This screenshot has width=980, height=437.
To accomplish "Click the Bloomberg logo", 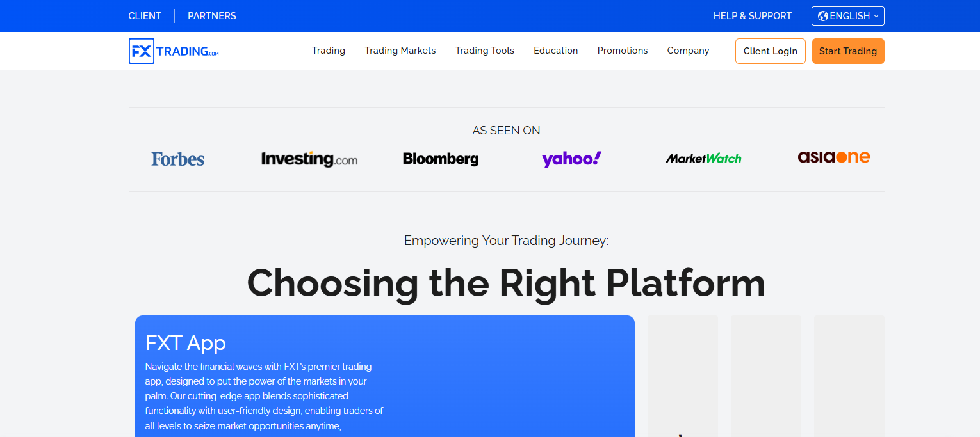I will (x=441, y=159).
